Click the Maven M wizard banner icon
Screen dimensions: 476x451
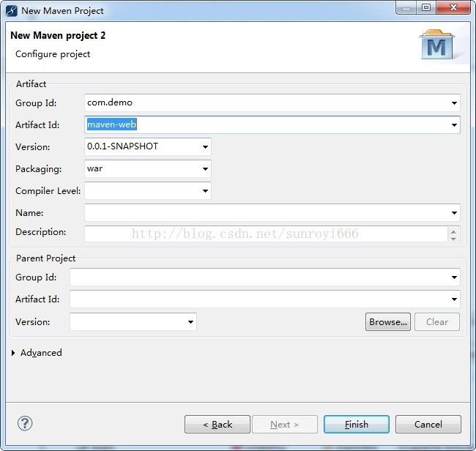click(436, 45)
